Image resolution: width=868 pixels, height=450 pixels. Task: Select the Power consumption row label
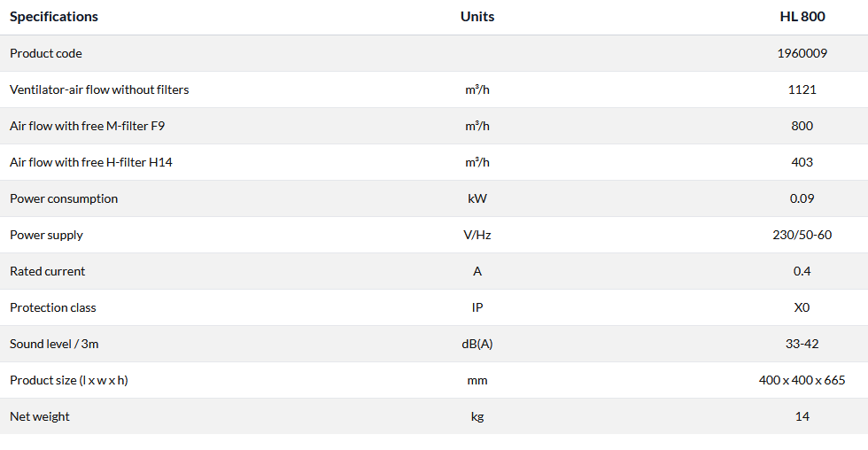[64, 198]
